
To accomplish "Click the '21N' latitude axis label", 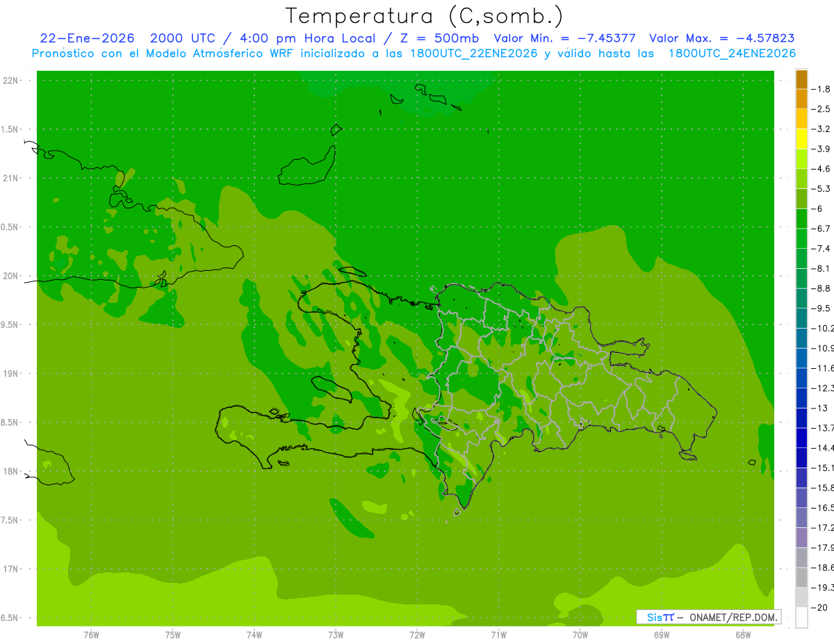I will pos(11,178).
